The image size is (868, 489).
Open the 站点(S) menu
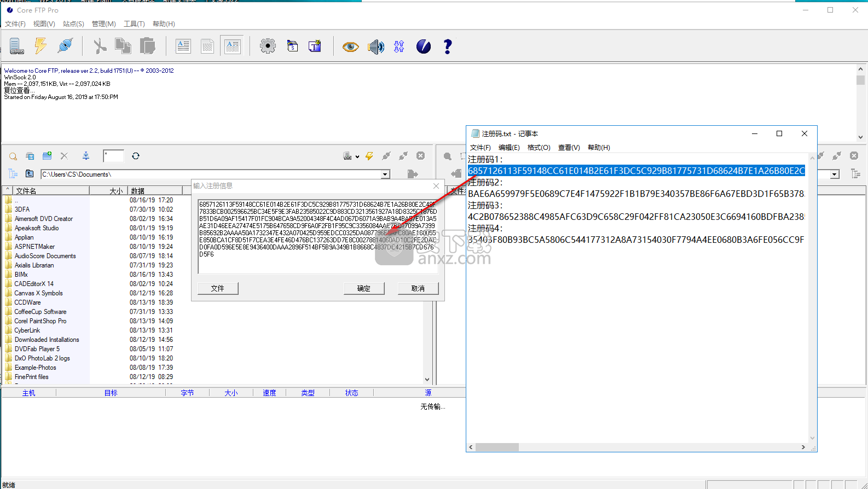[x=73, y=24]
